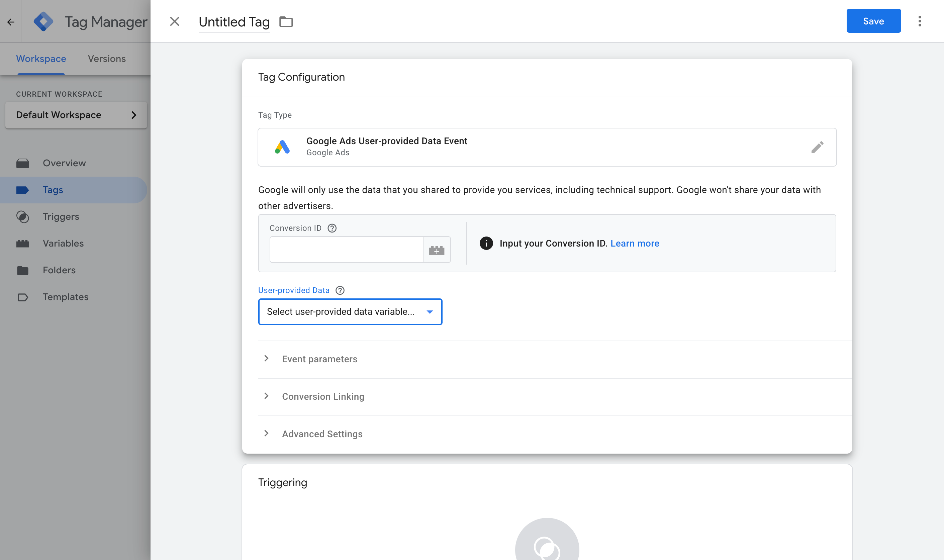The width and height of the screenshot is (944, 560).
Task: Open the user-provided data variable dropdown
Action: 350,312
